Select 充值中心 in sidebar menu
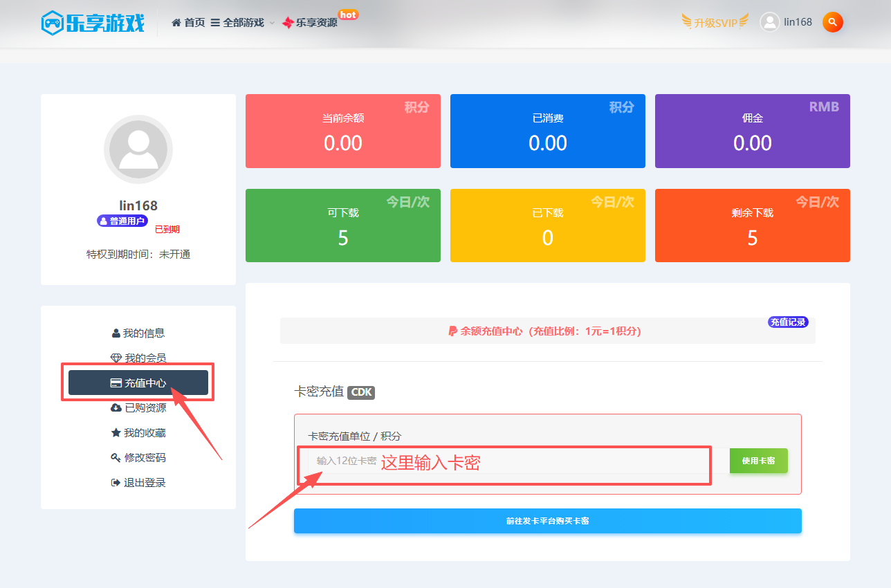 (x=138, y=383)
